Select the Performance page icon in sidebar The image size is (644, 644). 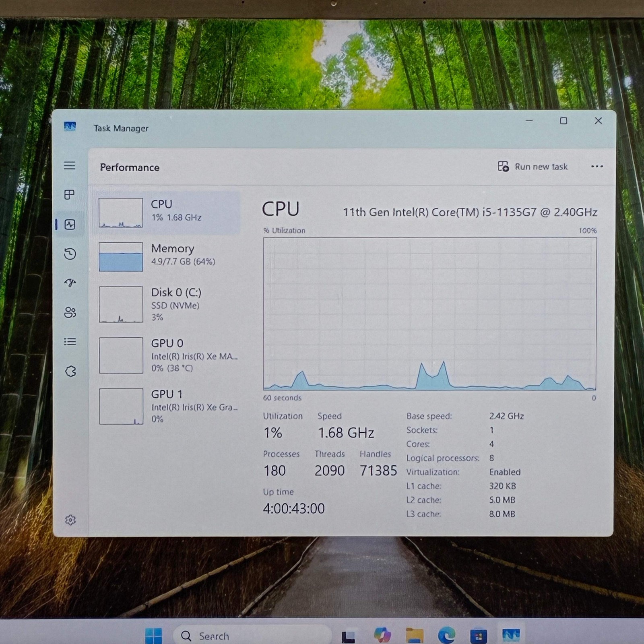tap(70, 224)
